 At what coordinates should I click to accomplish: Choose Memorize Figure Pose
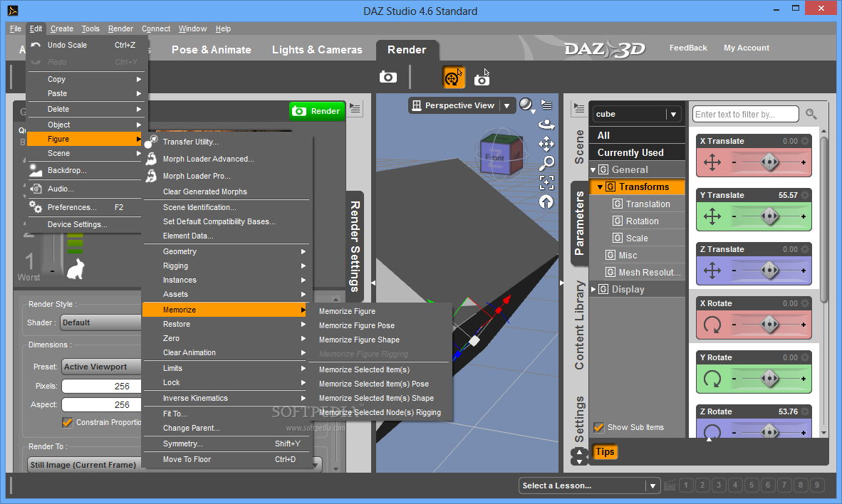(357, 325)
